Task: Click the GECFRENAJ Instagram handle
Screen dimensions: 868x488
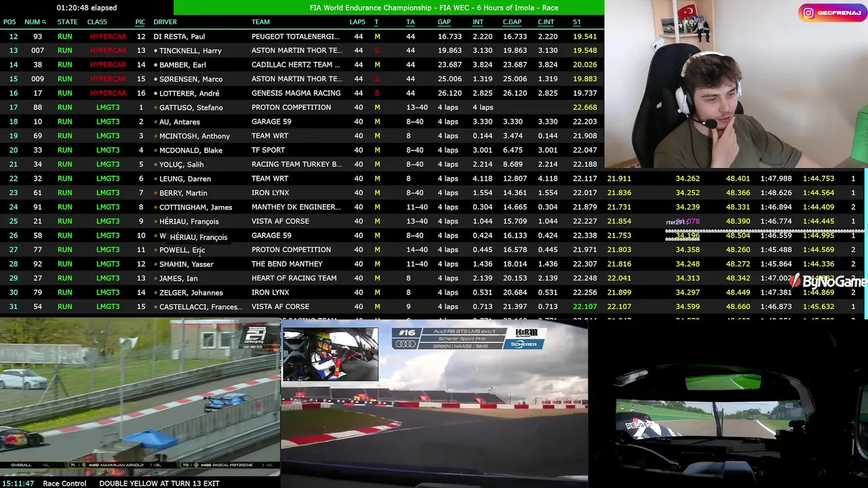Action: (839, 12)
